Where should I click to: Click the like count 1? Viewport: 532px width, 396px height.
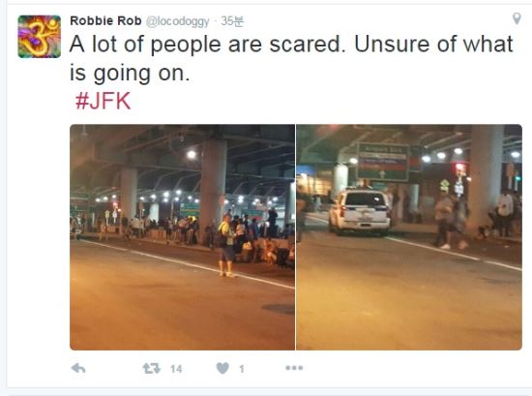coord(242,369)
